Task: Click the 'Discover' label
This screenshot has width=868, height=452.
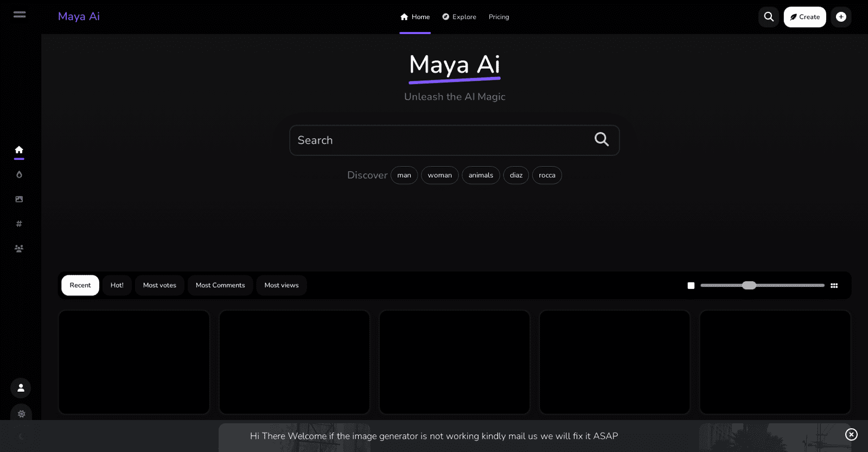Action: click(367, 175)
